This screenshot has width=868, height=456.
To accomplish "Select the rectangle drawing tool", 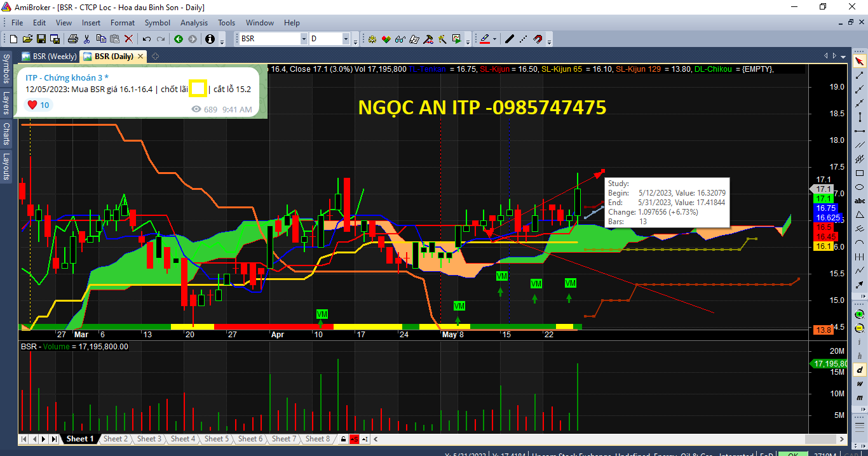I will (x=860, y=173).
